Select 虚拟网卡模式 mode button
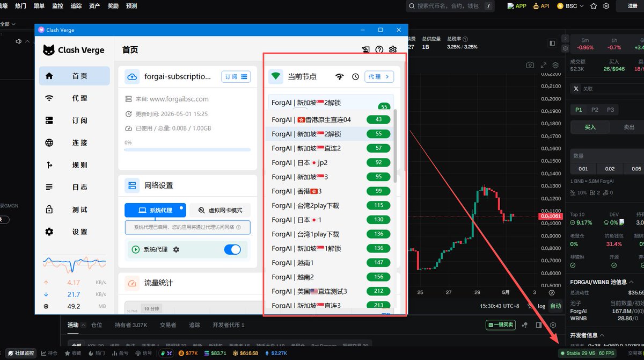Image resolution: width=644 pixels, height=360 pixels. coord(220,211)
